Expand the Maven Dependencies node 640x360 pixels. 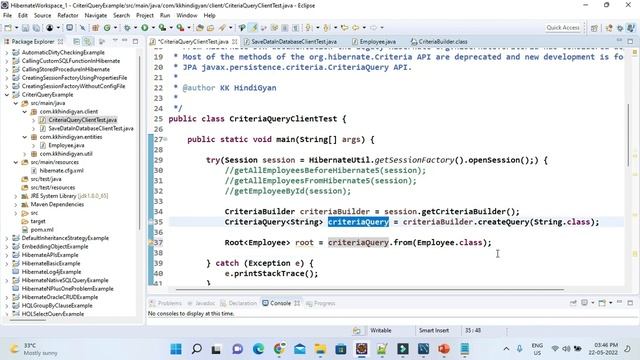pyautogui.click(x=16, y=204)
